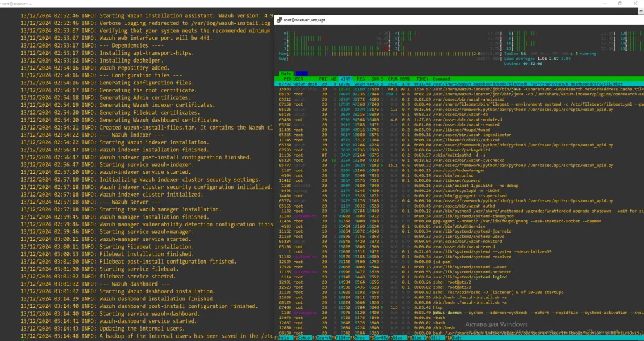Select the sshd: root@pts/2 process row
This screenshot has width=644, height=341.
click(x=459, y=282)
